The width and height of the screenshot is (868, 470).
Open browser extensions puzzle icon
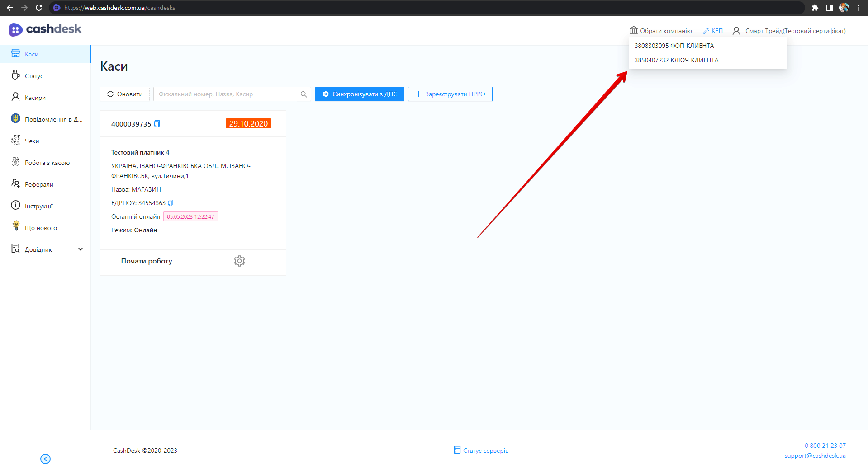coord(815,8)
